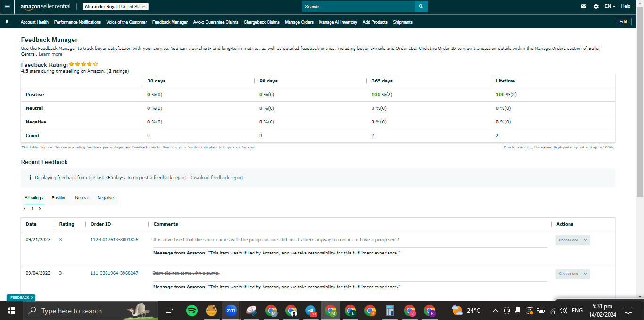
Task: Click the weather widget showing 24°C
Action: 466,311
